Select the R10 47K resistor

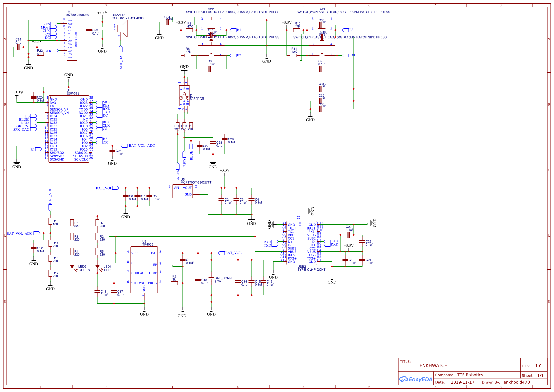[x=297, y=30]
